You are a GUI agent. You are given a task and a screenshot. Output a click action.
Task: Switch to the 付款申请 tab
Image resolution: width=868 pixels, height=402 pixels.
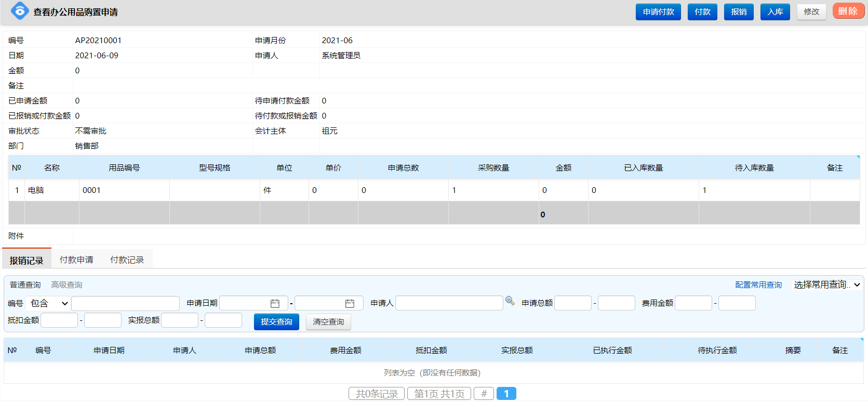click(76, 260)
